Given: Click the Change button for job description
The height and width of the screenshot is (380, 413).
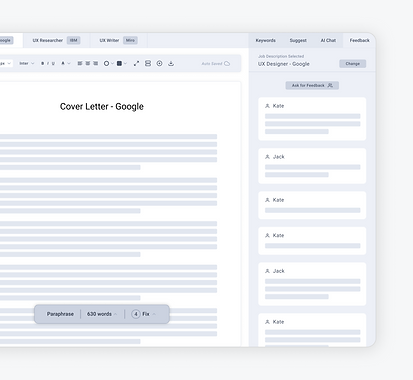Looking at the screenshot, I should (x=353, y=64).
